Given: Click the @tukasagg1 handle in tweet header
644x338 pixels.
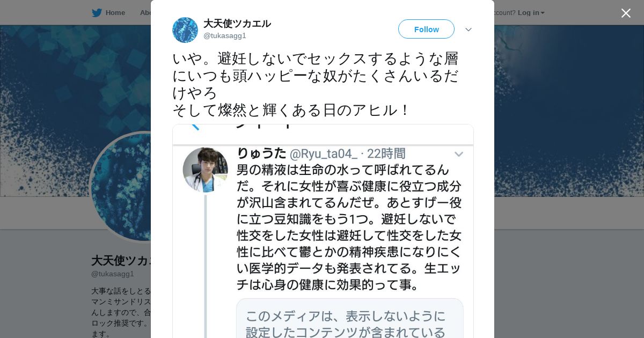Looking at the screenshot, I should pos(224,36).
